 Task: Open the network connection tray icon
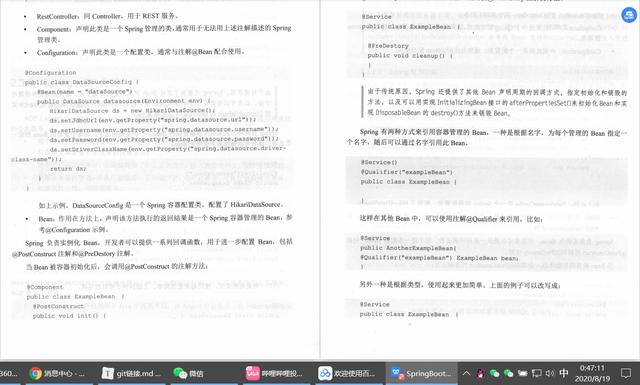537,373
